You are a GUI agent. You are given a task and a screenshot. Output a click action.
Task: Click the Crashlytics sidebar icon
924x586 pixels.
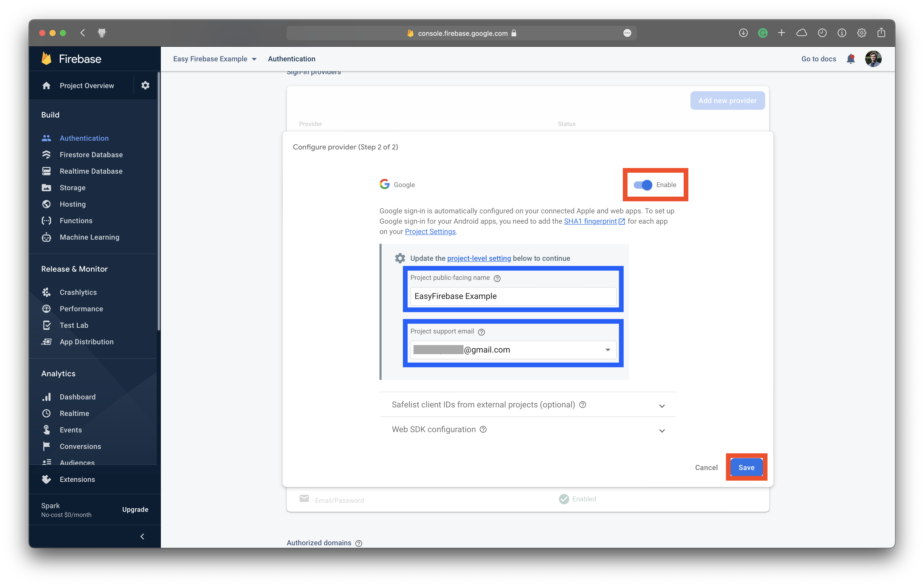(46, 292)
